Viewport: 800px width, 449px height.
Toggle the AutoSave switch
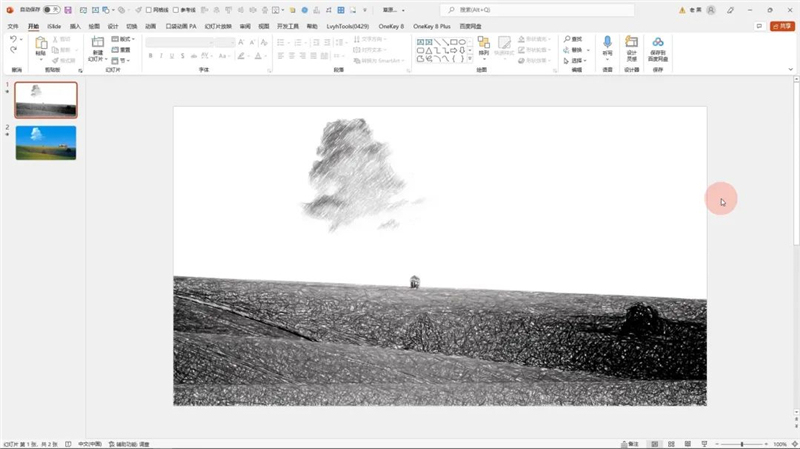tap(50, 10)
